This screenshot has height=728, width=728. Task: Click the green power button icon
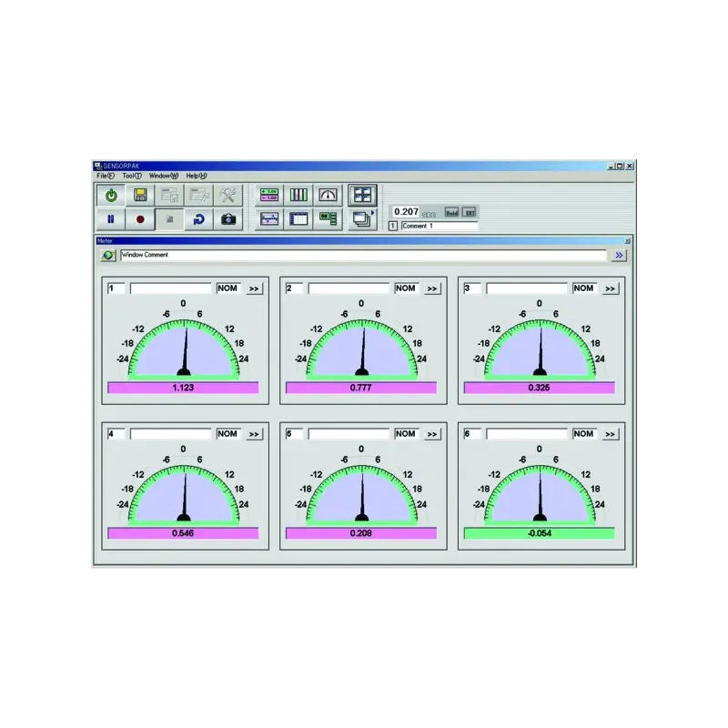click(111, 195)
